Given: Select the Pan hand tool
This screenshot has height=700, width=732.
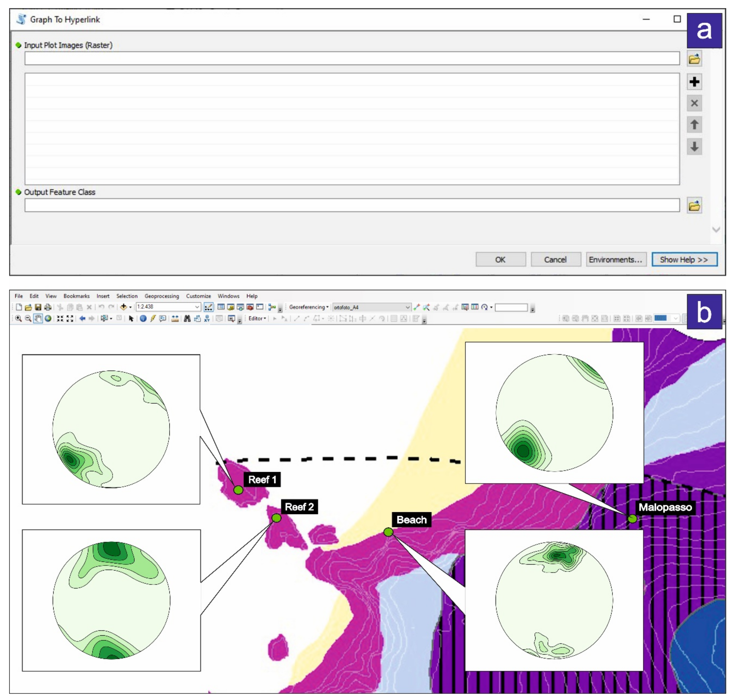Looking at the screenshot, I should click(38, 318).
